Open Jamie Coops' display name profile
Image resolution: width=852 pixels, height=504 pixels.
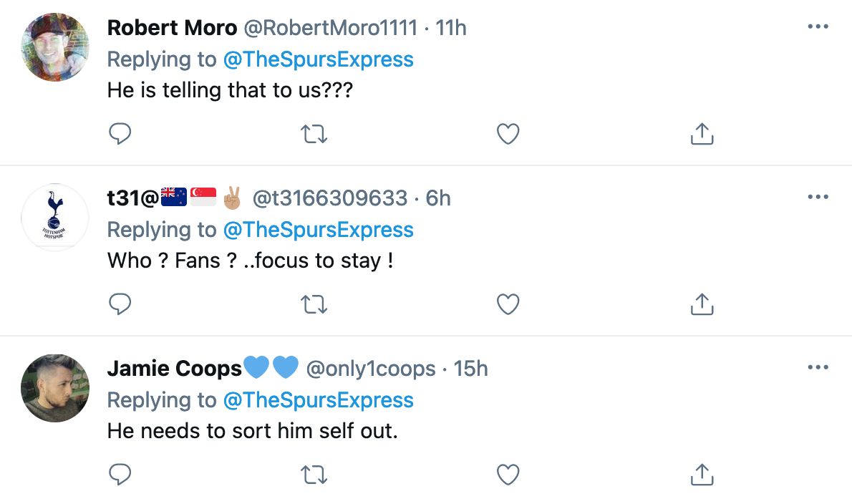(x=175, y=369)
